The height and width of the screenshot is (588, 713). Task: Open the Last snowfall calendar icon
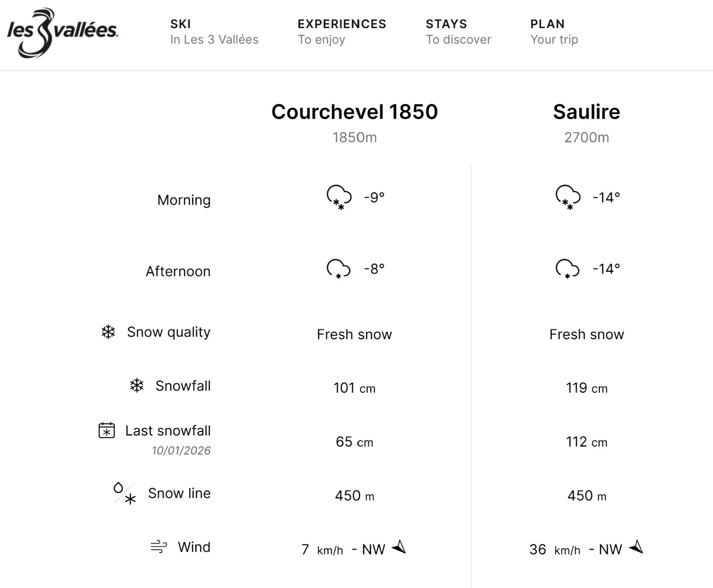coord(106,431)
